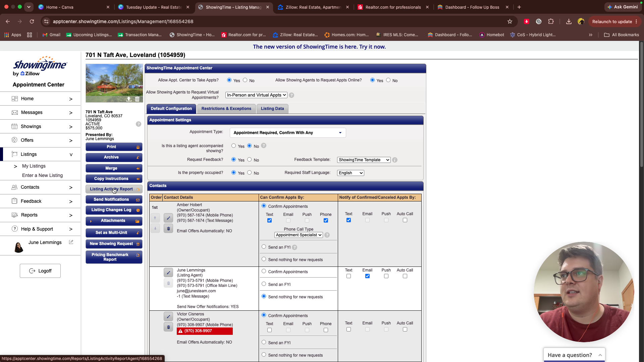Click Send Notifications button
The height and width of the screenshot is (362, 644).
tap(114, 199)
